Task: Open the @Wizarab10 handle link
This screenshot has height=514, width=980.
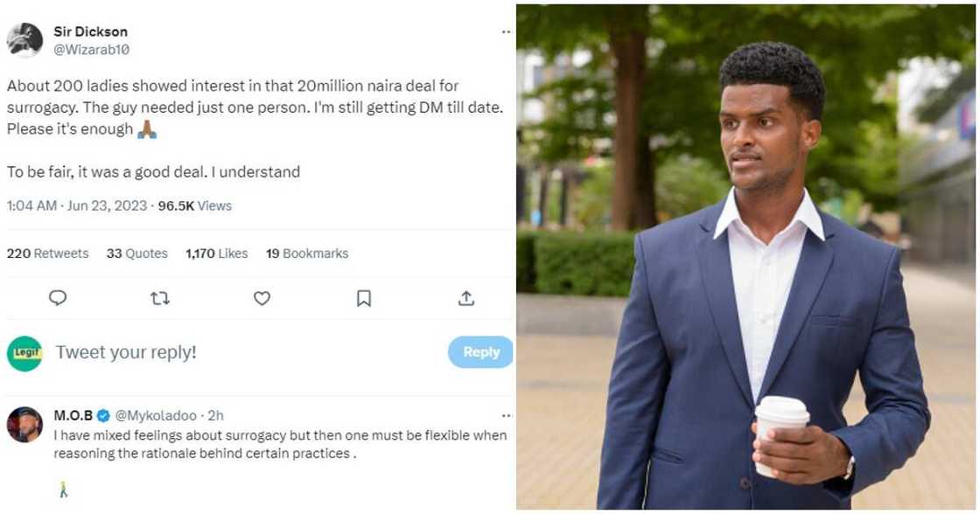Action: (x=92, y=50)
